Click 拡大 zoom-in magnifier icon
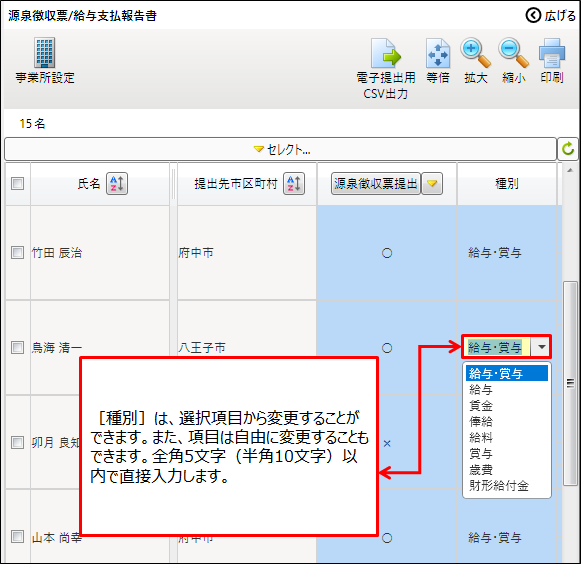The image size is (581, 564). coord(475,53)
